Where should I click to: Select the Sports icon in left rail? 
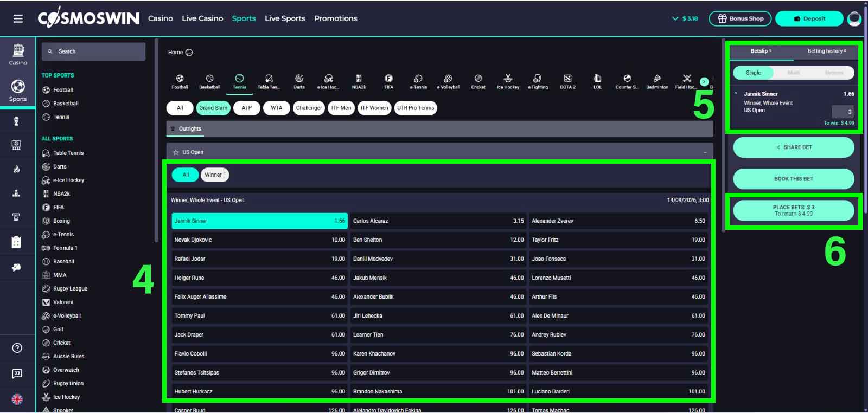(x=18, y=91)
